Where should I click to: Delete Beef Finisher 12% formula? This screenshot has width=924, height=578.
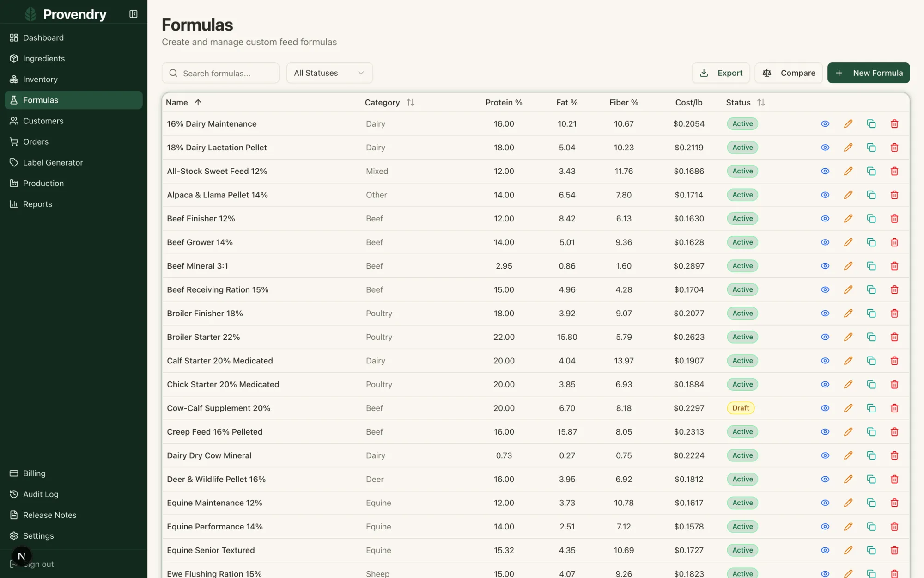point(894,219)
